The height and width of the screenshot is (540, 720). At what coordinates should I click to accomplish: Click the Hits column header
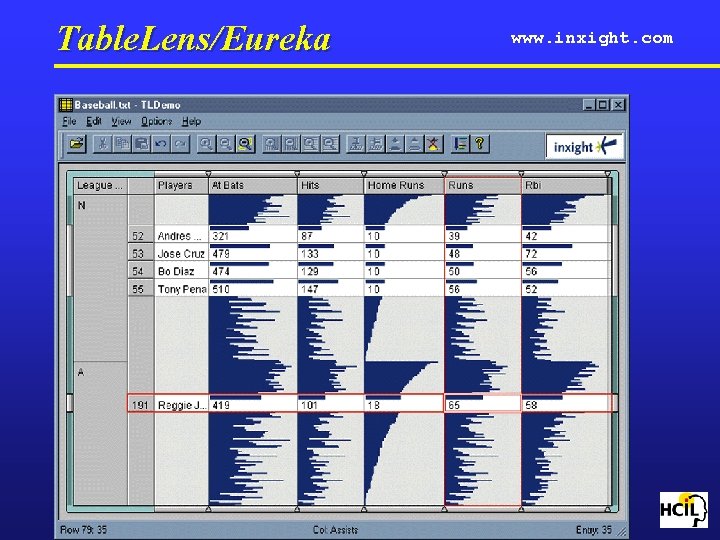[331, 186]
